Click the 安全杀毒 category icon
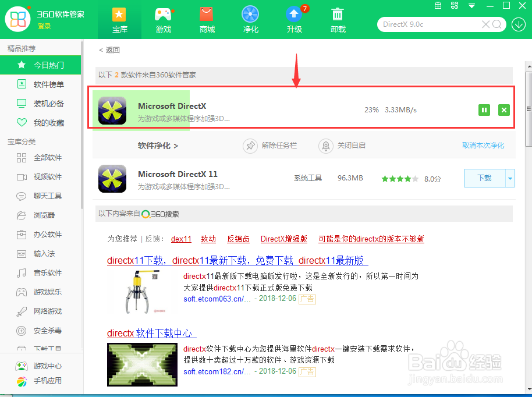The image size is (532, 397). tap(22, 331)
